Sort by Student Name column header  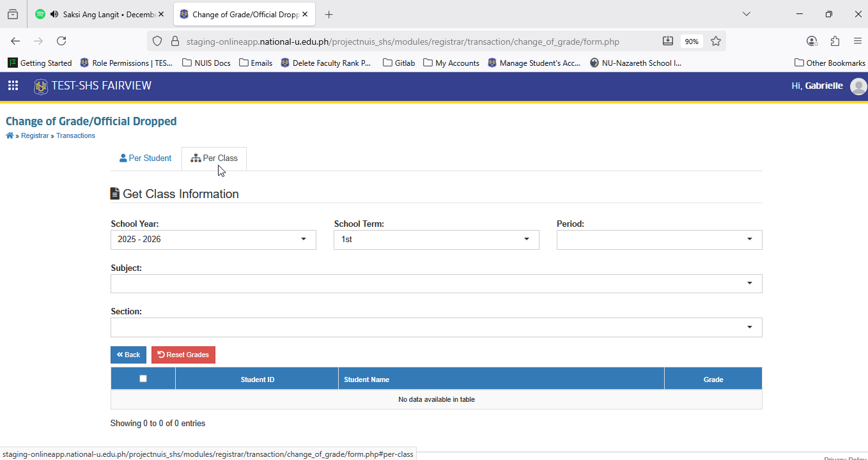(x=501, y=379)
